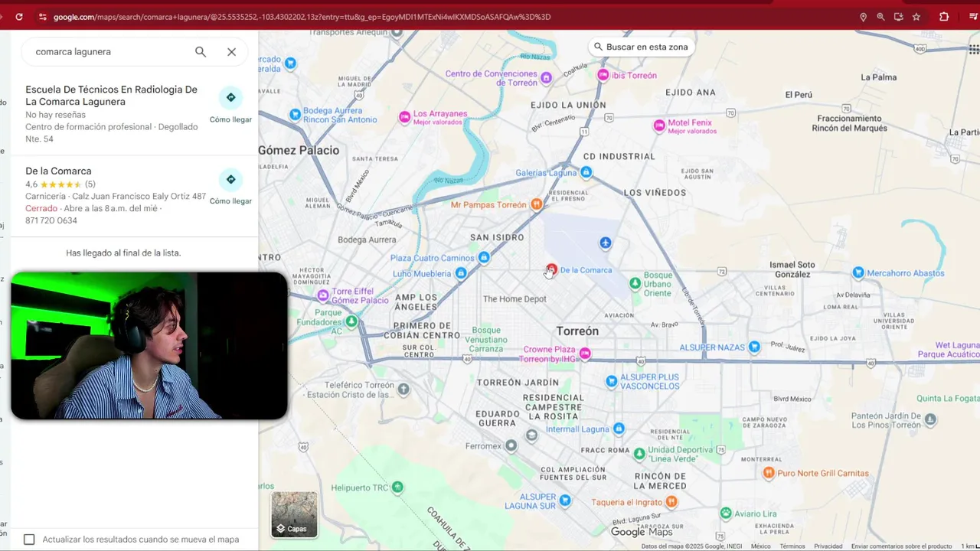Click the Galerías Laguna shopping pin
980x551 pixels.
pos(586,172)
